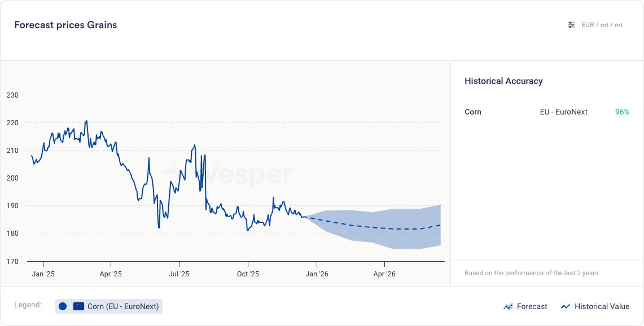Click the Jul '25 x-axis label
This screenshot has width=644, height=326.
[179, 274]
